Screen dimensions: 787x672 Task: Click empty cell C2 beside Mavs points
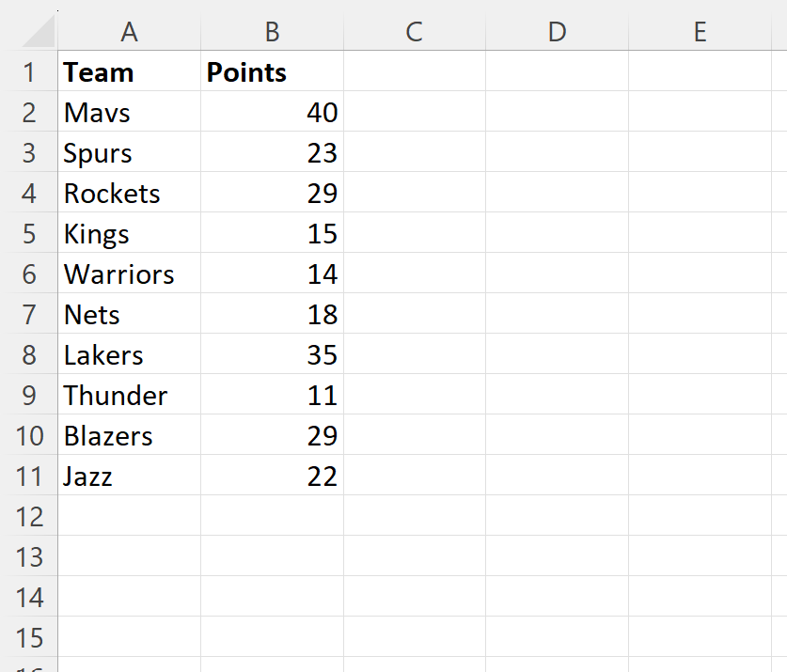coord(415,112)
